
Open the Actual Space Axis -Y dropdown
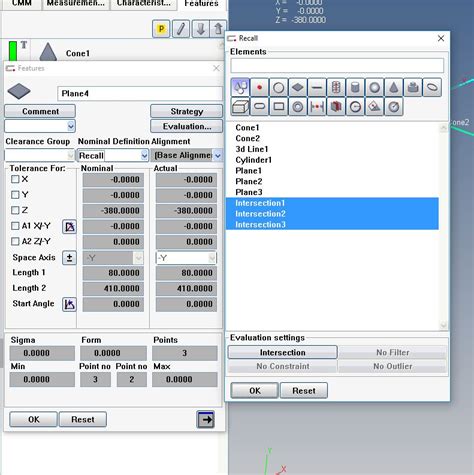coord(212,258)
